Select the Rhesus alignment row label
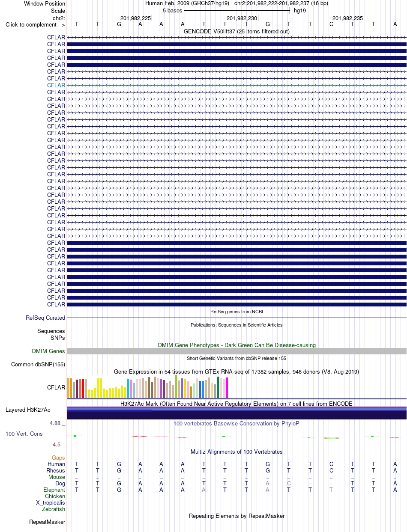Image resolution: width=407 pixels, height=532 pixels. (56, 471)
